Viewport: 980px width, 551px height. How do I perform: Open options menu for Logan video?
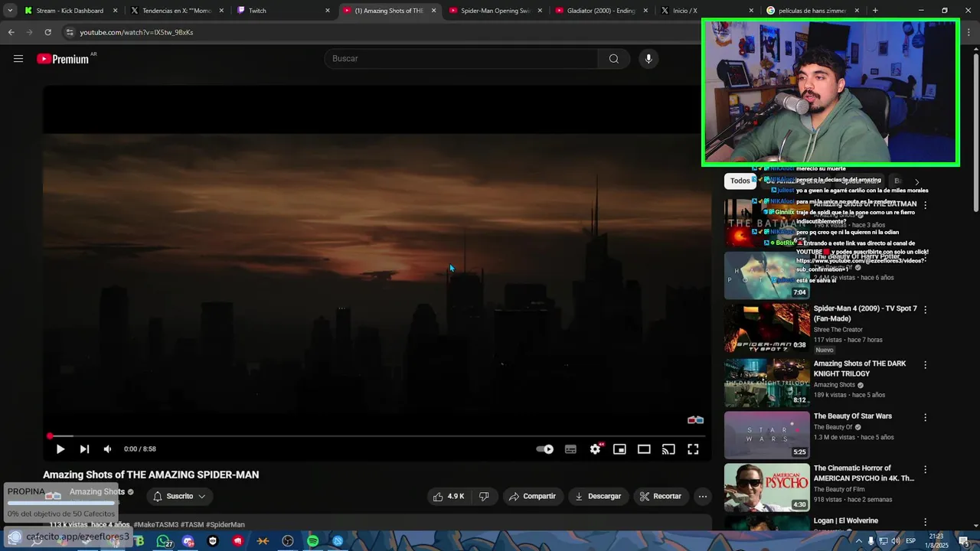point(925,522)
